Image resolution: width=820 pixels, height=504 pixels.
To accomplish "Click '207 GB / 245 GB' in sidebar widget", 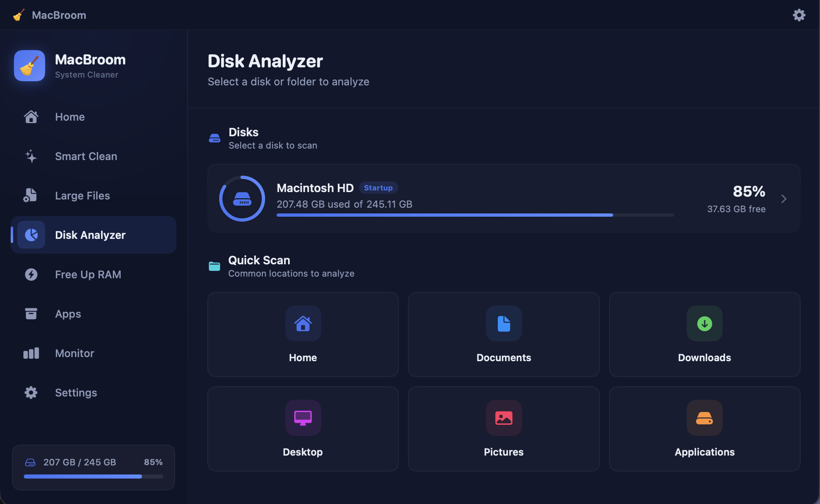I will [x=80, y=462].
